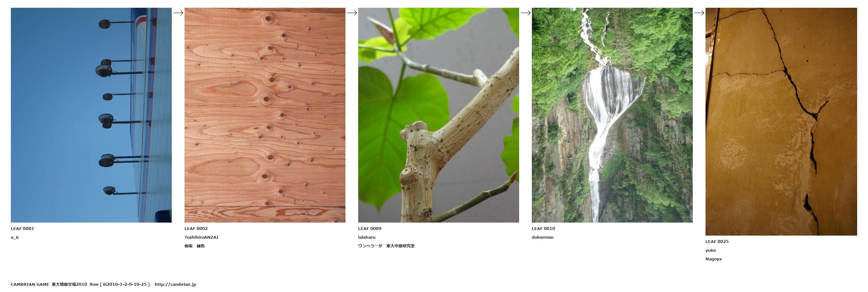The width and height of the screenshot is (868, 292).
Task: Open the green leaf branch photo
Action: point(438,115)
